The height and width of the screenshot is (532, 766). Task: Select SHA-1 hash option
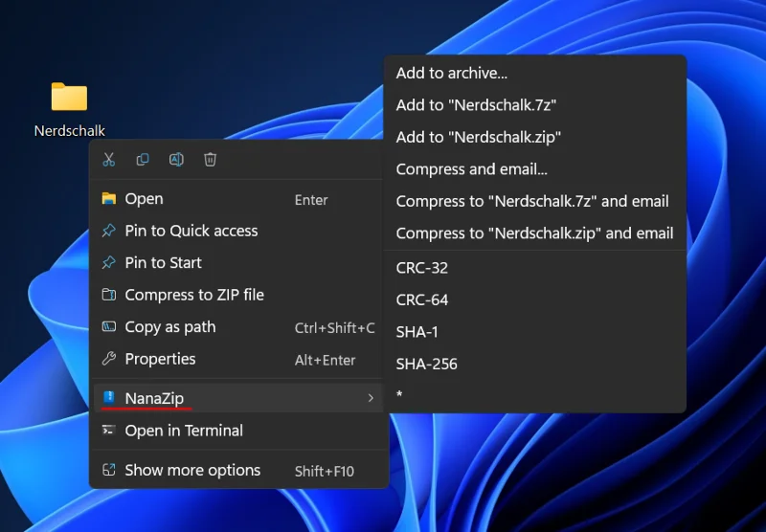535,332
